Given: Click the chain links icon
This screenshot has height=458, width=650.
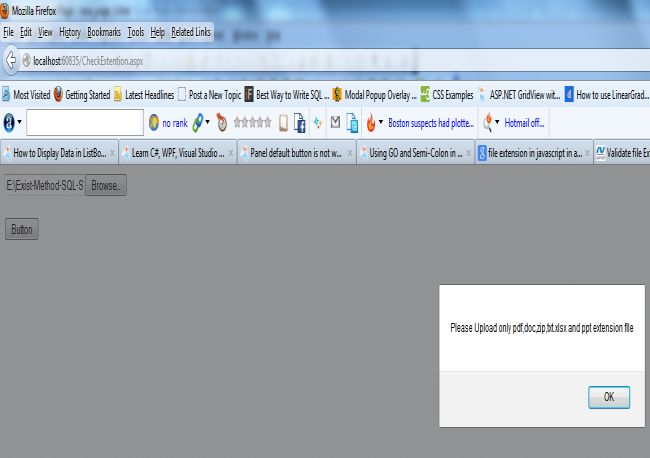Looking at the screenshot, I should click(x=198, y=123).
